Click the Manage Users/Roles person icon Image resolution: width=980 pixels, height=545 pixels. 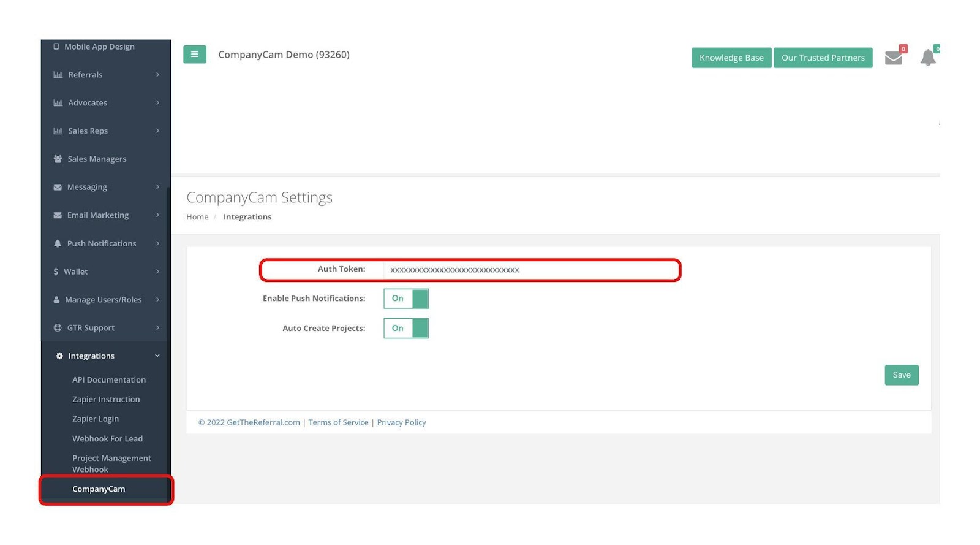56,300
